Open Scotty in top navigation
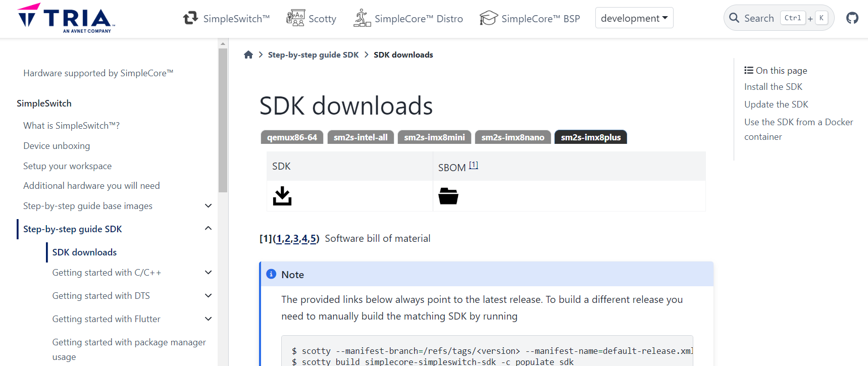Screen dimensions: 868x366 322,19
